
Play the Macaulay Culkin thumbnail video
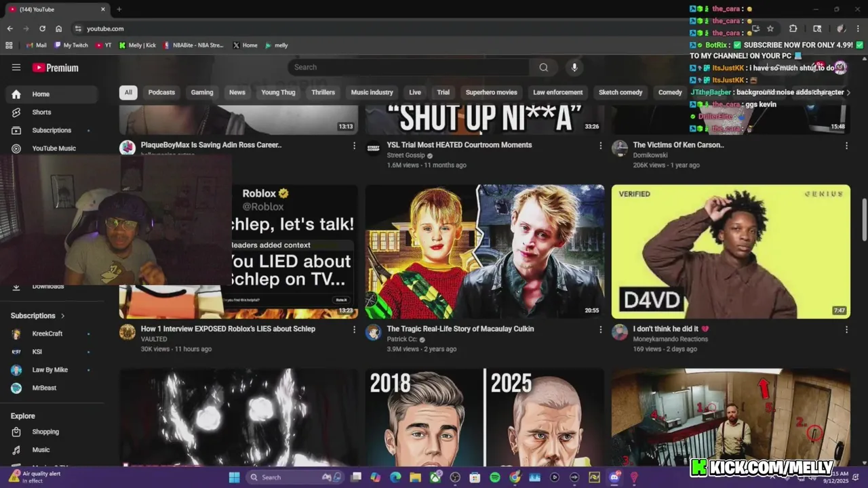point(485,251)
